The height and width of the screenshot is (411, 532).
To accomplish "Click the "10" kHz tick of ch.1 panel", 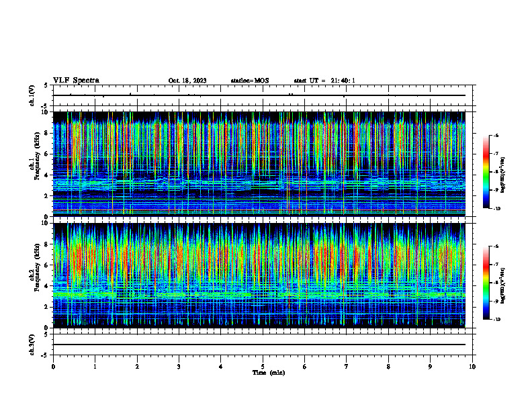I will (46, 112).
